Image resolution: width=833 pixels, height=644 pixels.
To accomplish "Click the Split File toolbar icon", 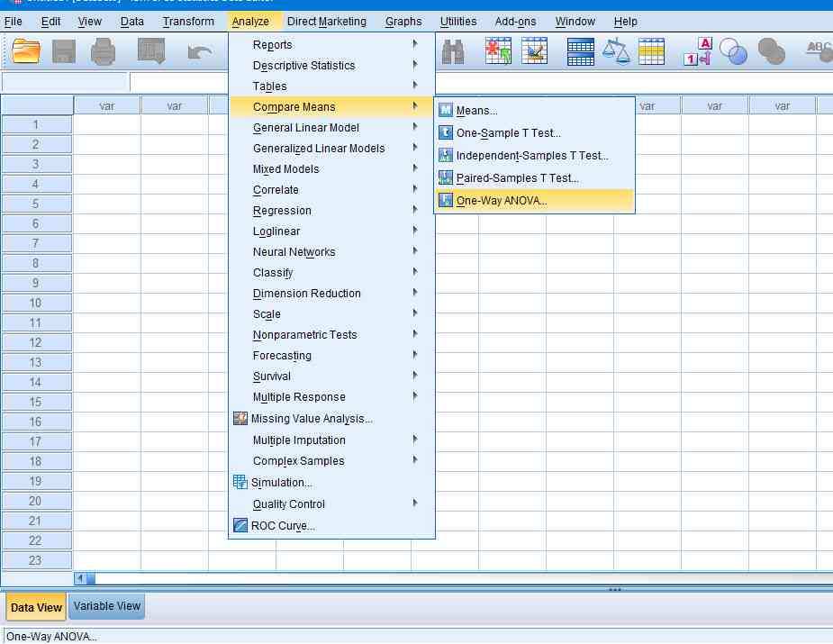I will (x=581, y=51).
